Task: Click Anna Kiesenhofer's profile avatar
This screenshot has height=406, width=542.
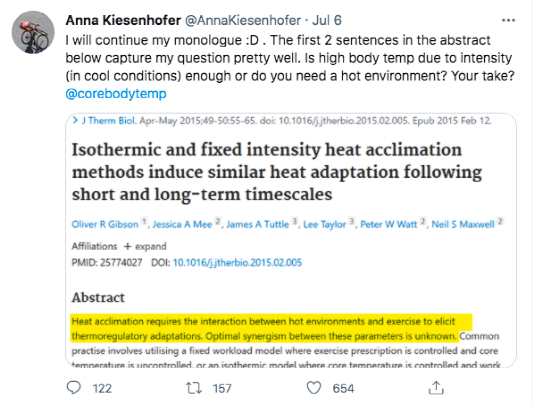Action: point(33,32)
